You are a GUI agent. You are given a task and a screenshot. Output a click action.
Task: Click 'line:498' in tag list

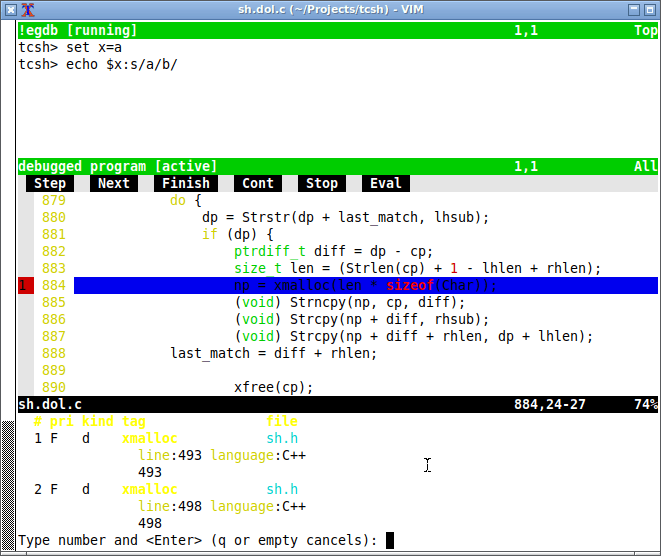coord(170,506)
